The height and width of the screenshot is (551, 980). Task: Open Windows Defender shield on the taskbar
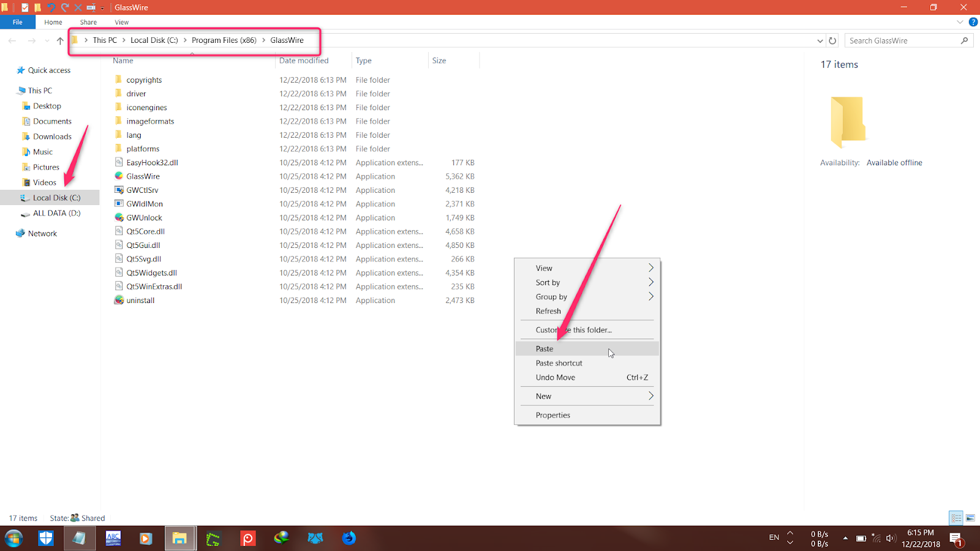tap(46, 538)
